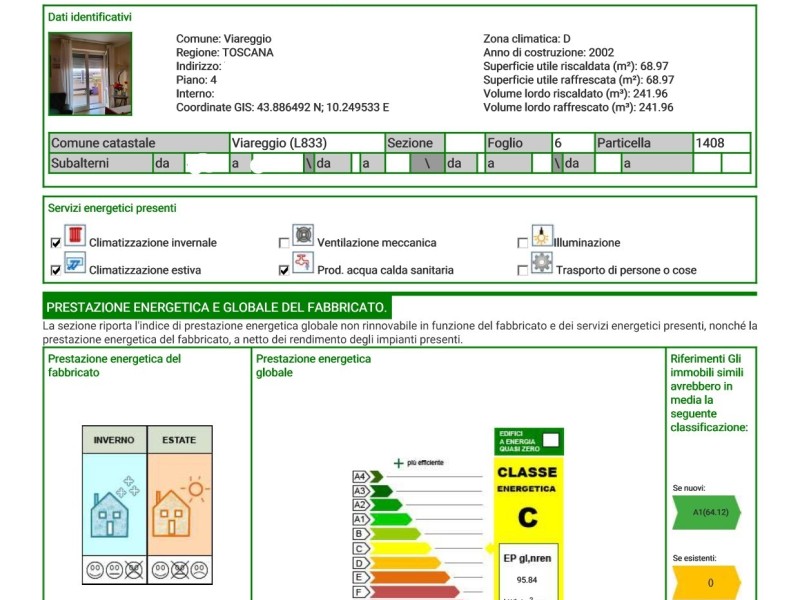This screenshot has width=800, height=600.
Task: Click the large class letter C in the yellow box
Action: [x=528, y=517]
